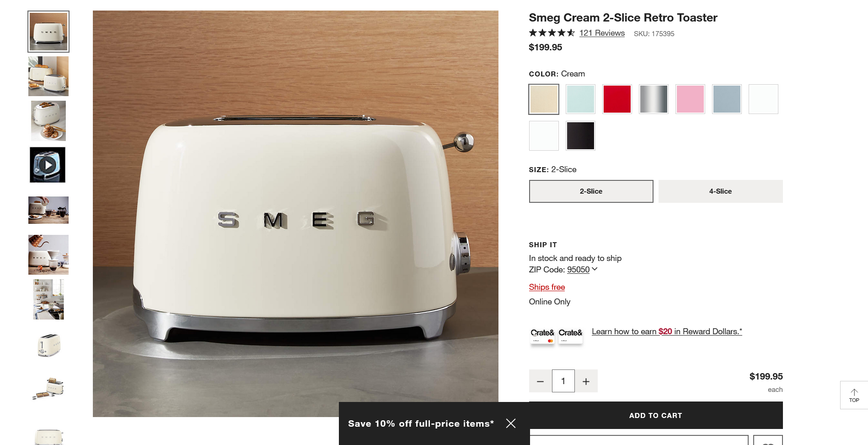
Task: Select the 4-Slice size option
Action: [720, 191]
